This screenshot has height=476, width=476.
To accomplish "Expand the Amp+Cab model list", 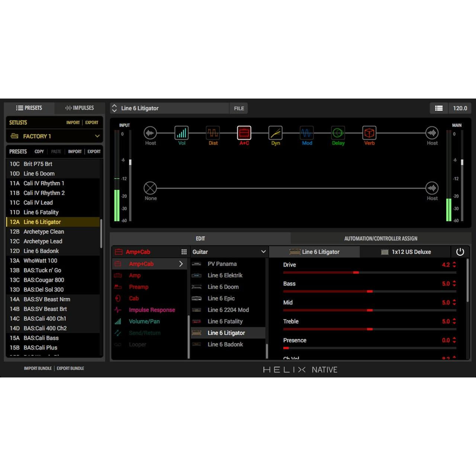I will click(x=181, y=264).
